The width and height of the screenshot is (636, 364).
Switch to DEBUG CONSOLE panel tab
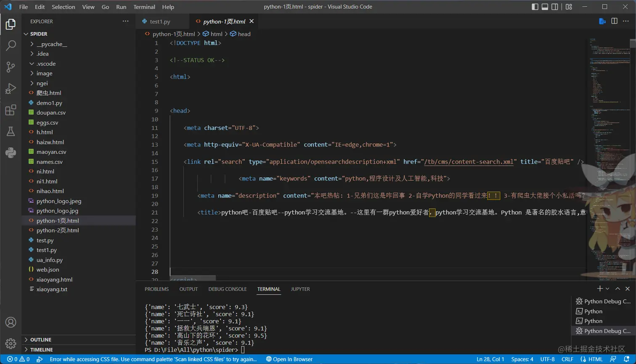[228, 289]
